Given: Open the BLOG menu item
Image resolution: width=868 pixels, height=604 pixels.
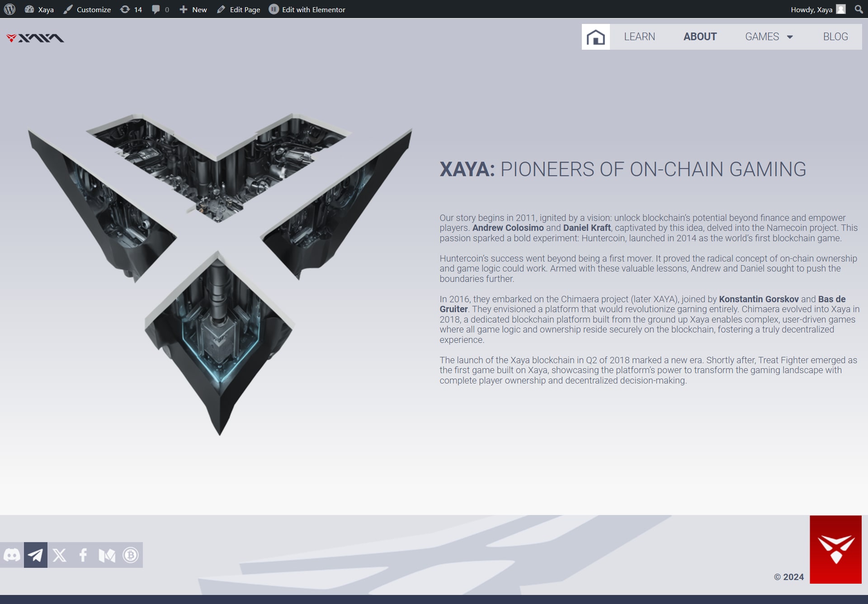Looking at the screenshot, I should [x=835, y=37].
